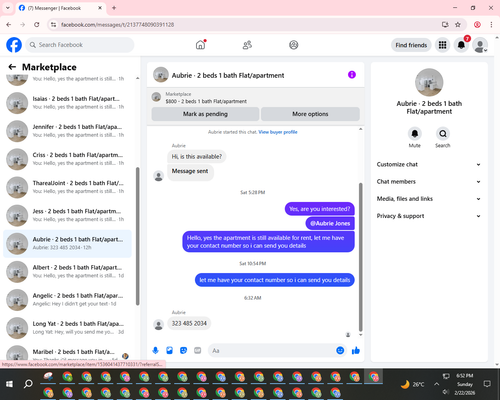
Task: Reload the page
Action: (37, 24)
